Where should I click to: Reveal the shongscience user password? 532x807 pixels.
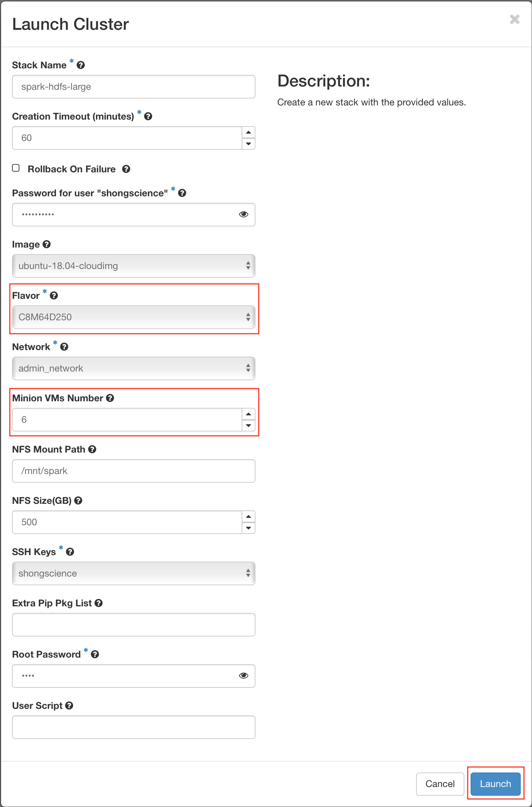tap(243, 214)
